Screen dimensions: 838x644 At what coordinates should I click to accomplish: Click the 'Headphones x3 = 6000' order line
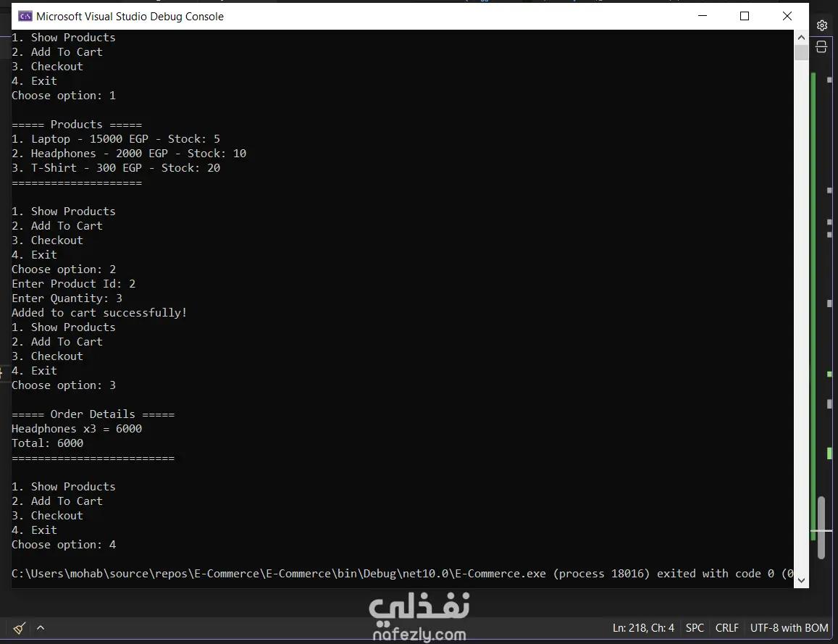[77, 429]
